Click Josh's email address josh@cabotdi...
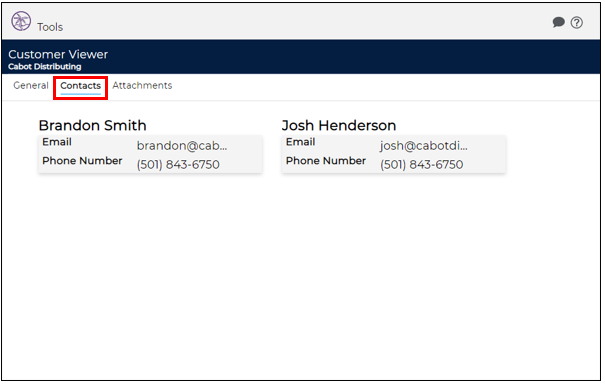 (x=424, y=146)
